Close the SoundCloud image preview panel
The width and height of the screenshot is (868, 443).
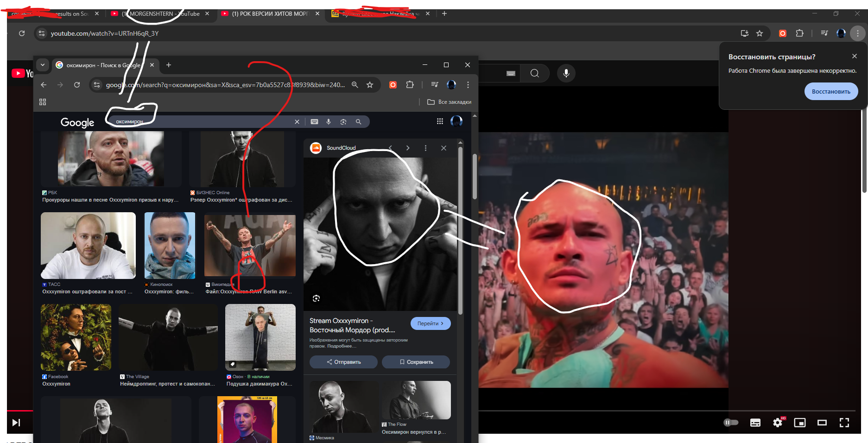(x=444, y=148)
